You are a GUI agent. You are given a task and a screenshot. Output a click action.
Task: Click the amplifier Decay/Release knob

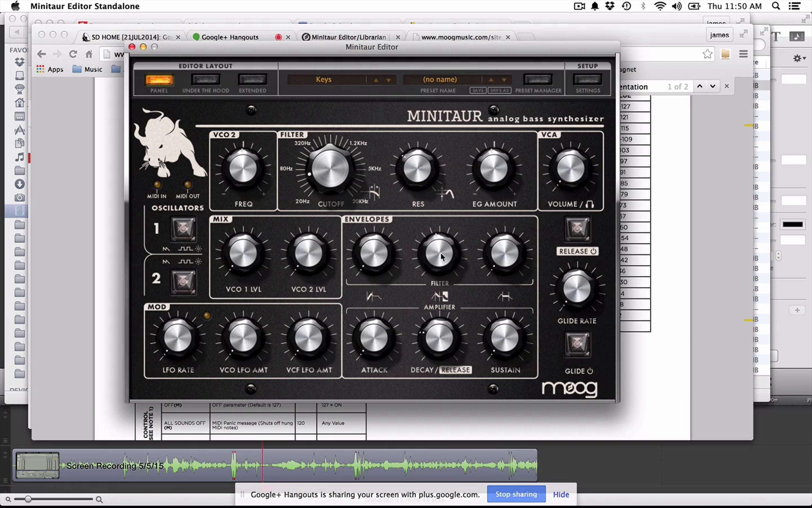click(x=439, y=338)
